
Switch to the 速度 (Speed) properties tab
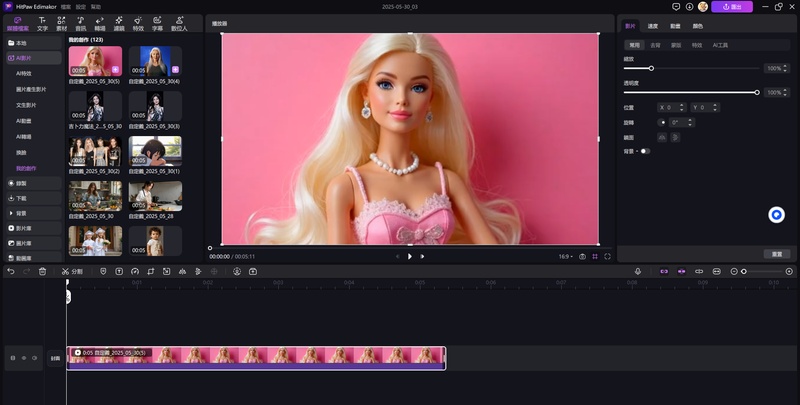[653, 25]
